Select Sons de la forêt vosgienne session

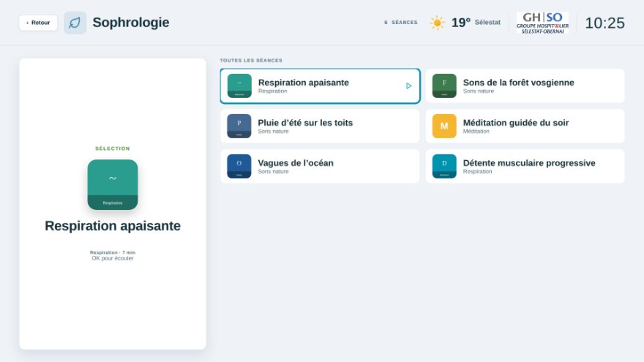click(525, 86)
